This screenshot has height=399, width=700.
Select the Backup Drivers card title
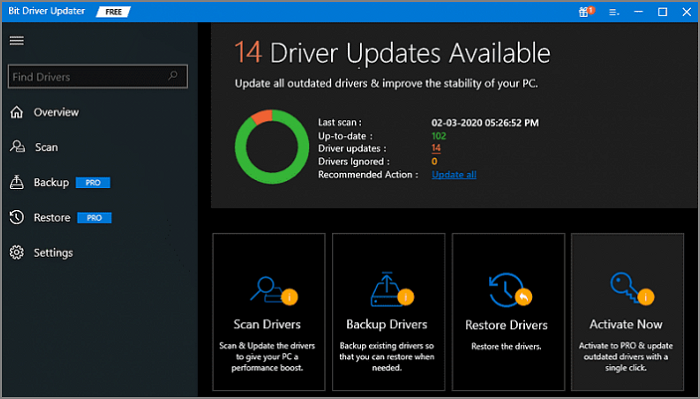click(x=387, y=324)
